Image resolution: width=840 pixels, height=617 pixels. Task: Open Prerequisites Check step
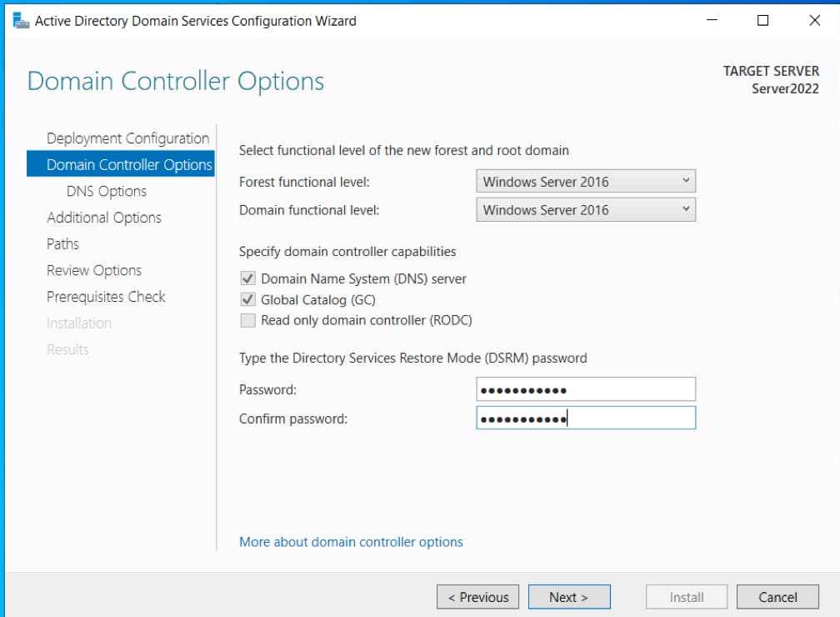[106, 297]
